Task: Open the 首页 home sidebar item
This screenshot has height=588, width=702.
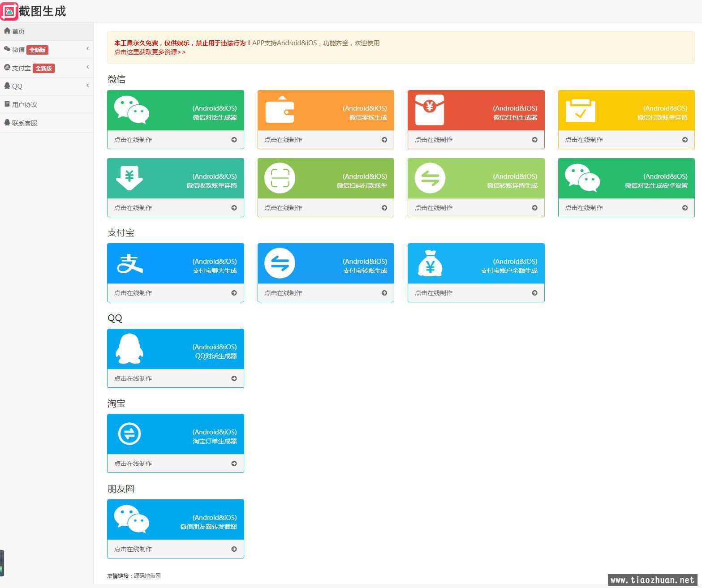Action: pyautogui.click(x=47, y=31)
